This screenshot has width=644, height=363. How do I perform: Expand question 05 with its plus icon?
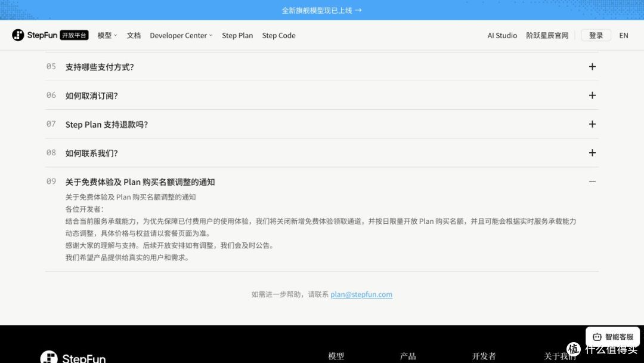click(592, 67)
